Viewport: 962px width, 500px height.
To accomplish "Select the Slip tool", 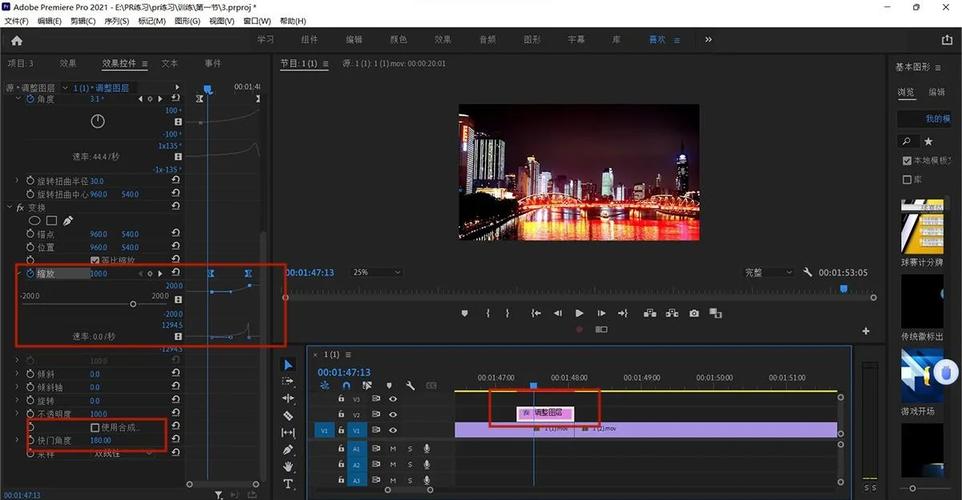I will point(288,433).
